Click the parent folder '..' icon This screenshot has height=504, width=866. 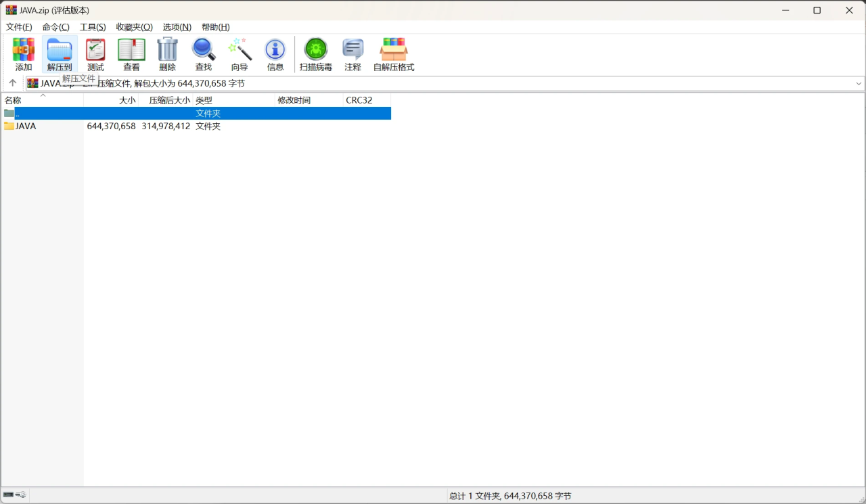9,113
